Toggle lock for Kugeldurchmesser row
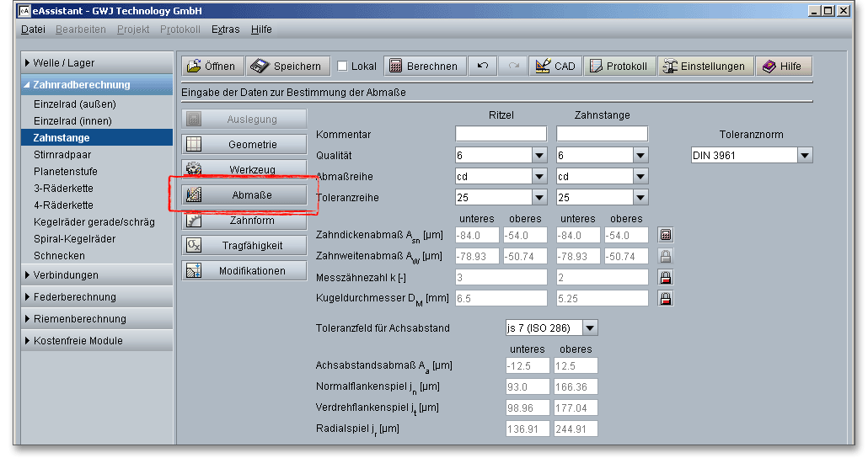 pos(666,298)
